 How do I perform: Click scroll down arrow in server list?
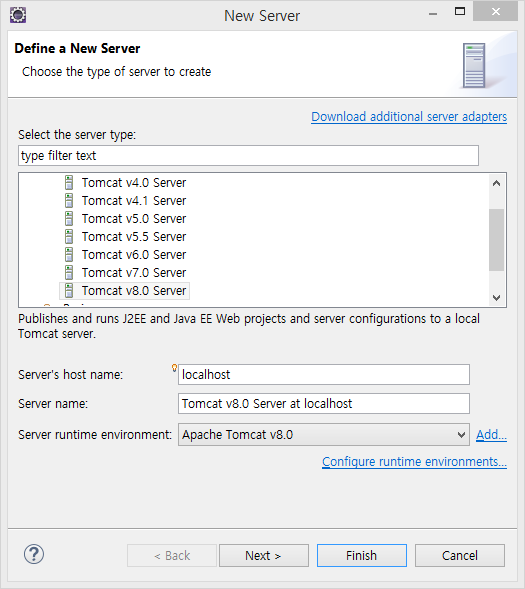tap(496, 298)
